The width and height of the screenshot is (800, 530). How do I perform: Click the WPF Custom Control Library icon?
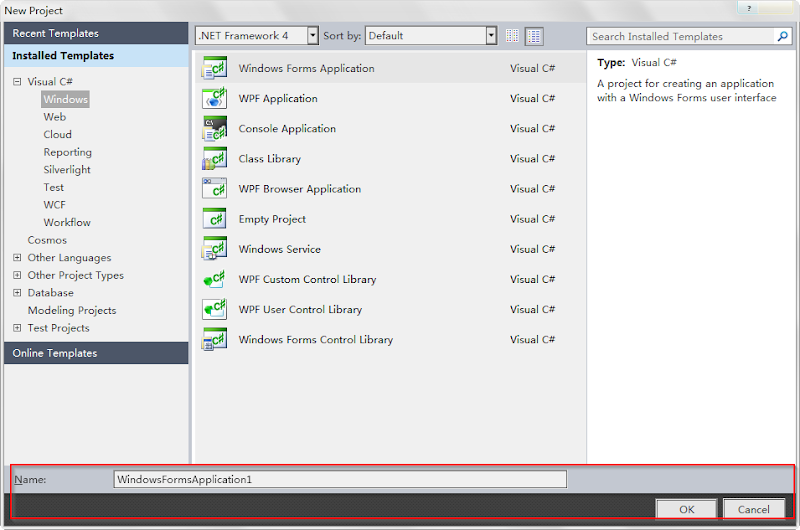tap(214, 279)
